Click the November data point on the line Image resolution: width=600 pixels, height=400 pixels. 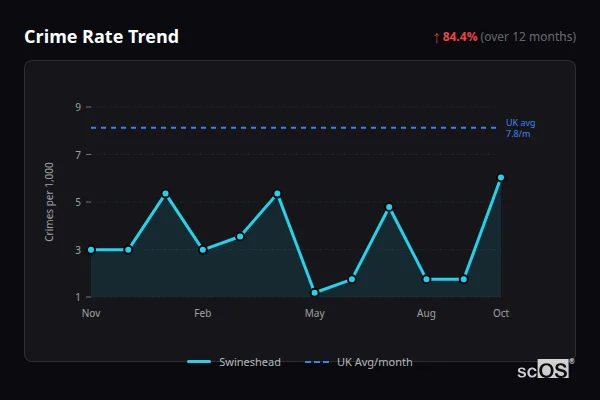point(91,250)
